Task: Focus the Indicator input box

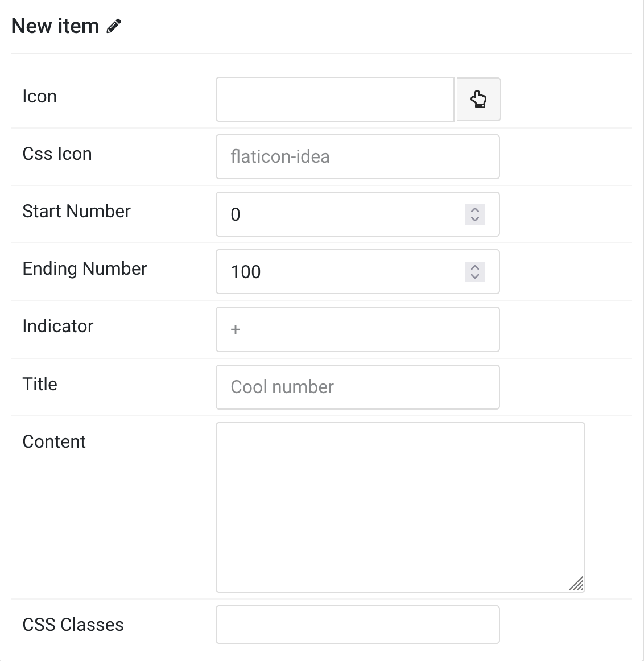Action: 358,329
